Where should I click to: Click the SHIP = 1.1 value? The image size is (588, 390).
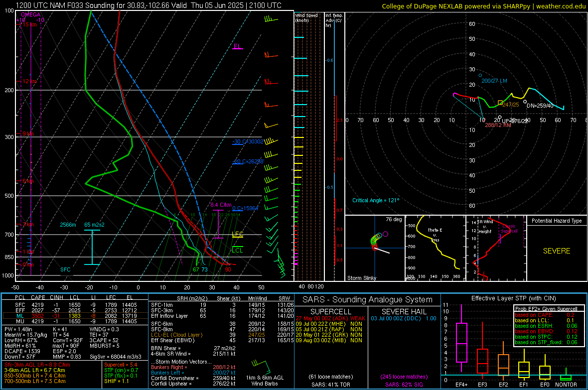click(x=117, y=381)
